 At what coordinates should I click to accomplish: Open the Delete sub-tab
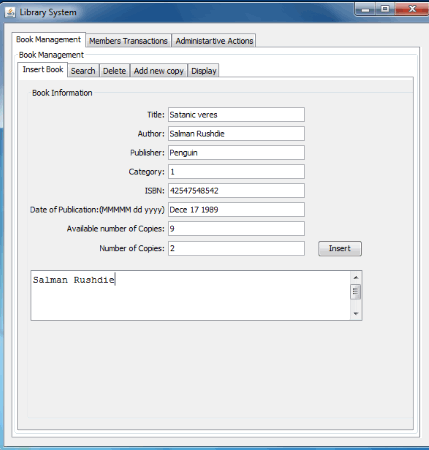[x=114, y=71]
